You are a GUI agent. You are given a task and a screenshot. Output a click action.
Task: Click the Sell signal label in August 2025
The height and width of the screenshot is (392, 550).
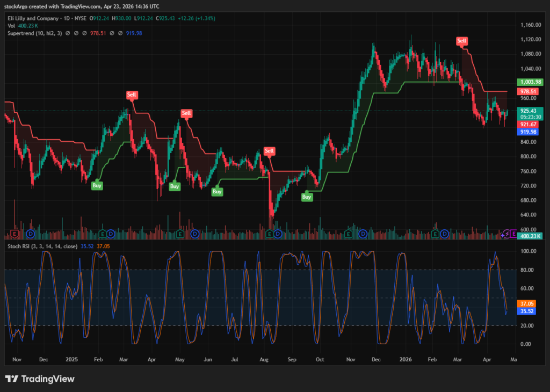(x=269, y=151)
